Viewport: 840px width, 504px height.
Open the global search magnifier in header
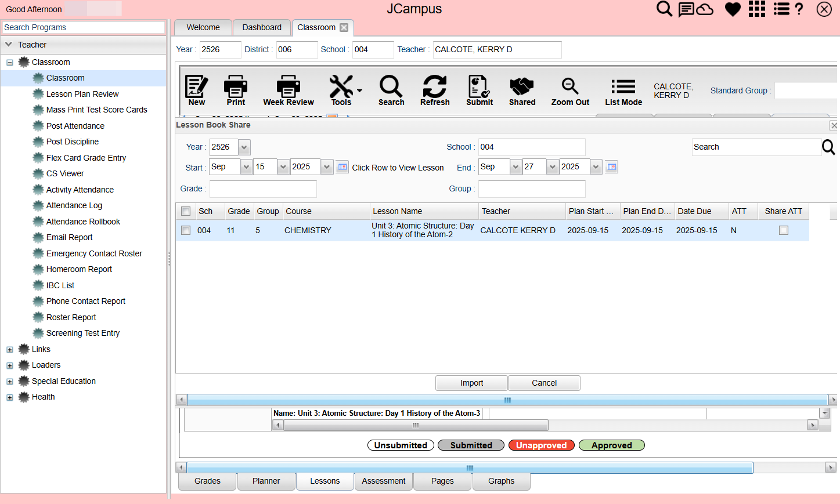coord(664,9)
